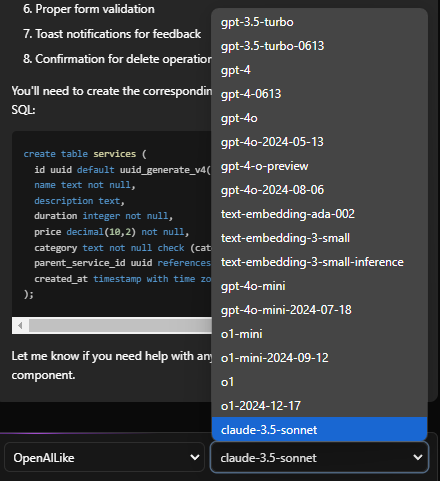Select gpt-3.5-turbo from model list
Screen dimensions: 440x481
pyautogui.click(x=319, y=22)
